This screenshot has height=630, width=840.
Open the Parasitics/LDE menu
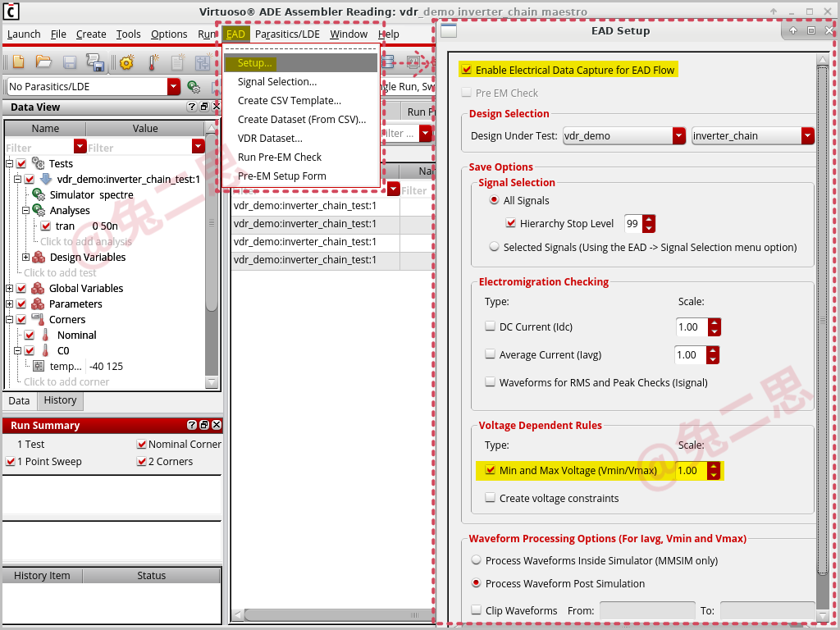click(287, 34)
